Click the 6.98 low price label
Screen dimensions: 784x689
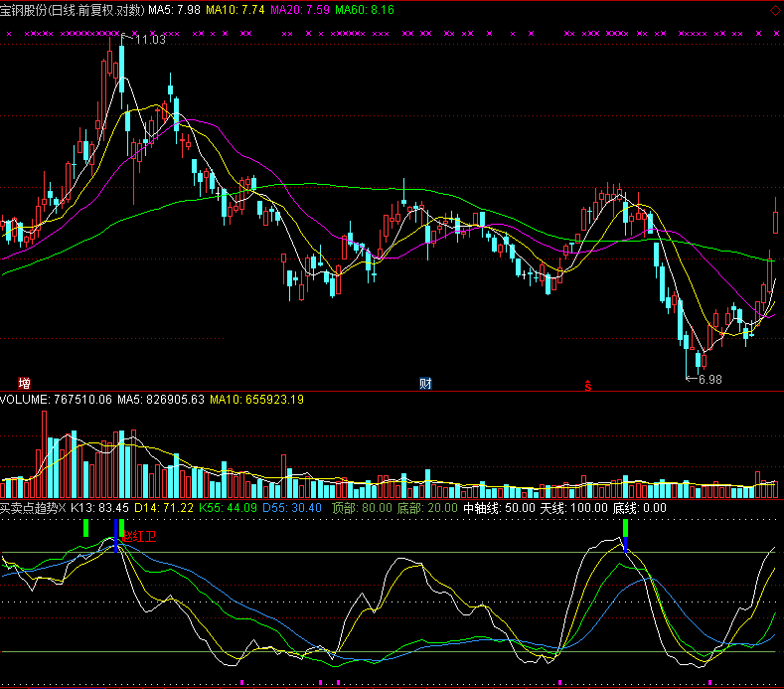click(707, 380)
